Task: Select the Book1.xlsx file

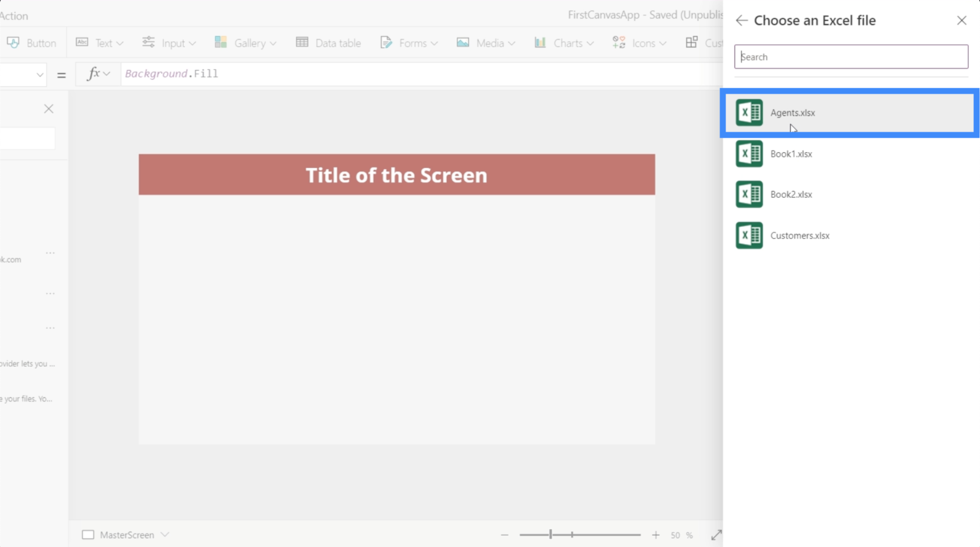Action: point(849,154)
